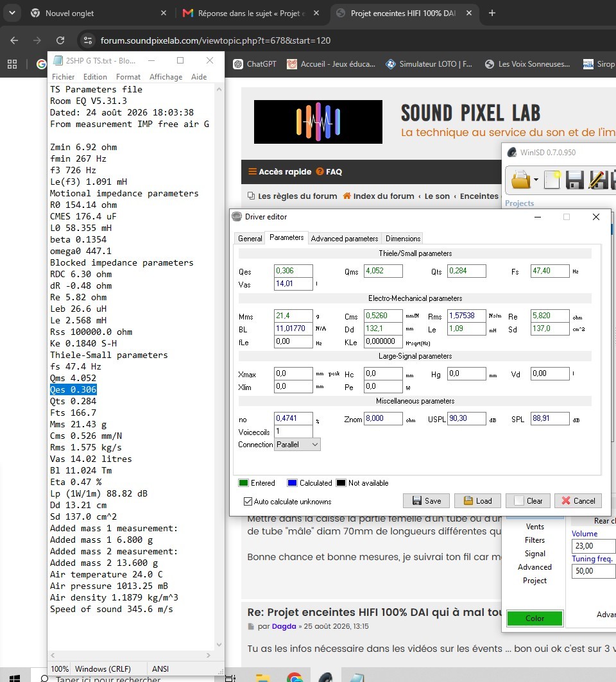616x682 pixels.
Task: Toggle Auto calculate unknowns checkbox
Action: tap(248, 502)
